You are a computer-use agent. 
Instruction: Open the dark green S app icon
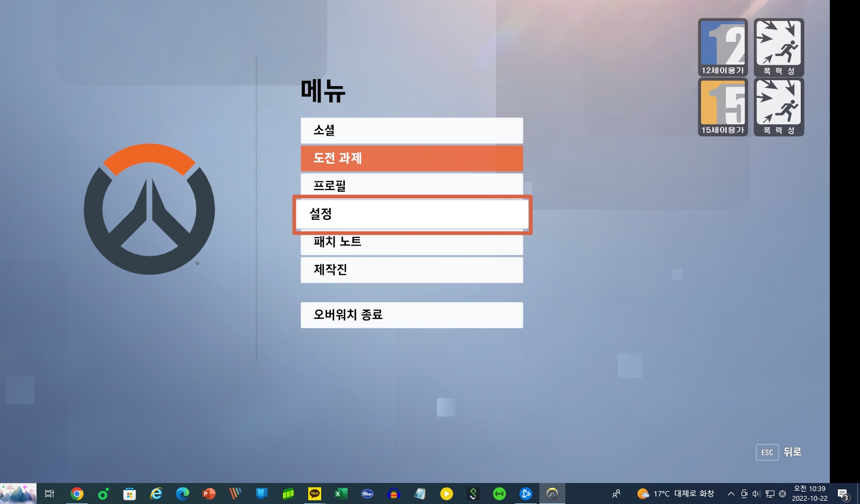(473, 494)
